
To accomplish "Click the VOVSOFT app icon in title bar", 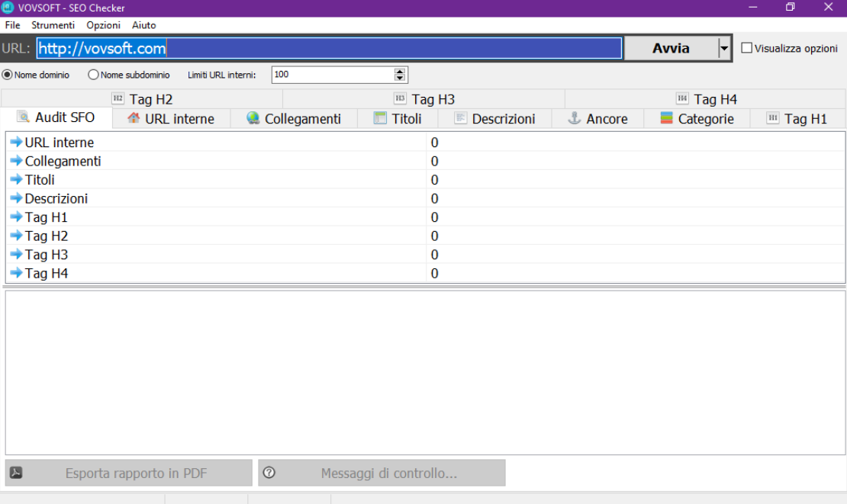I will point(8,8).
